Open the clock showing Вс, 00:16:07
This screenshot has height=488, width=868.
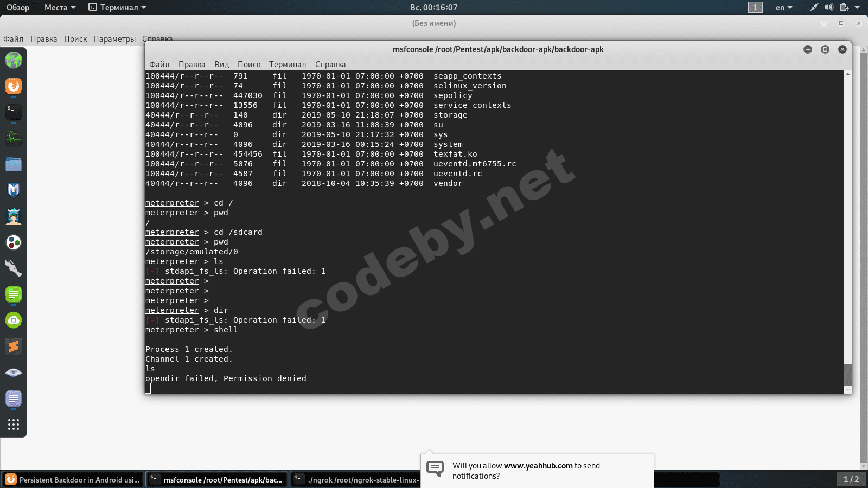[x=434, y=8]
